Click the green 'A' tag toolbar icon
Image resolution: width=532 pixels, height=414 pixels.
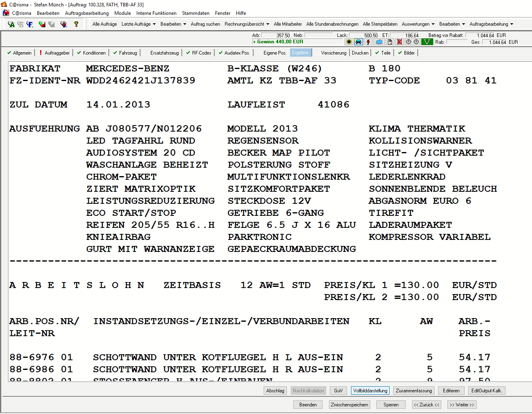11,24
